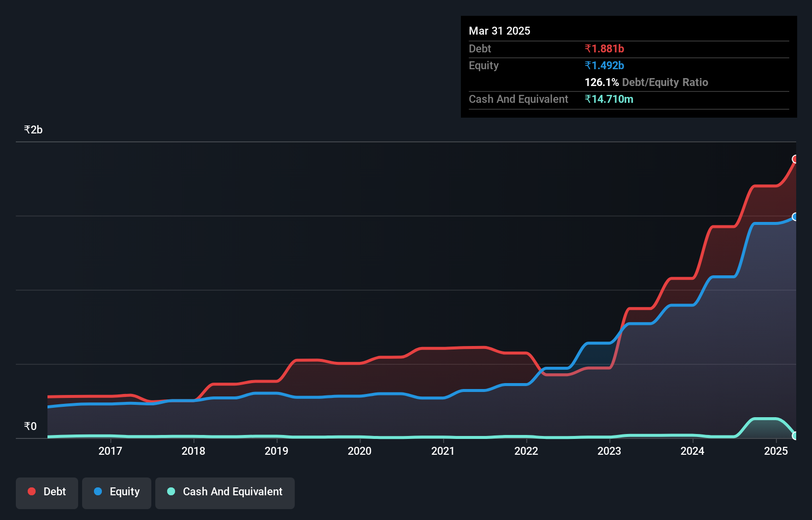Select the red Debt legend dot
This screenshot has width=812, height=520.
pyautogui.click(x=32, y=491)
